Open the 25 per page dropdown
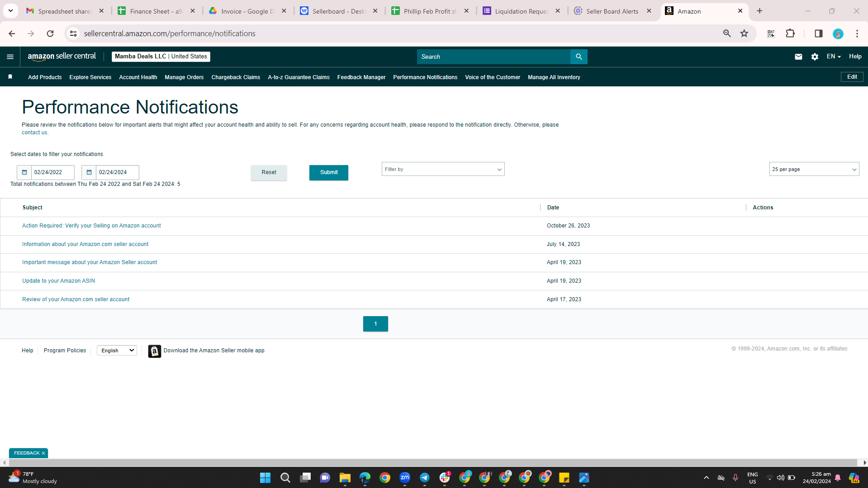Image resolution: width=868 pixels, height=488 pixels. pyautogui.click(x=814, y=169)
